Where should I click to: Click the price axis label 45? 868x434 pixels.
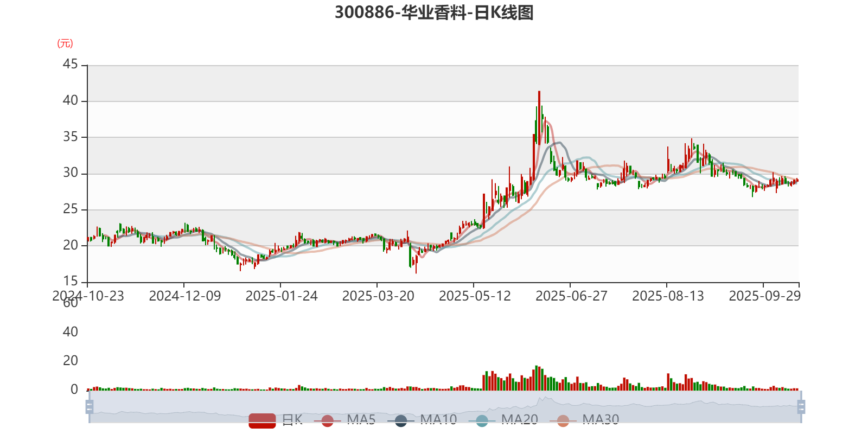[x=71, y=65]
